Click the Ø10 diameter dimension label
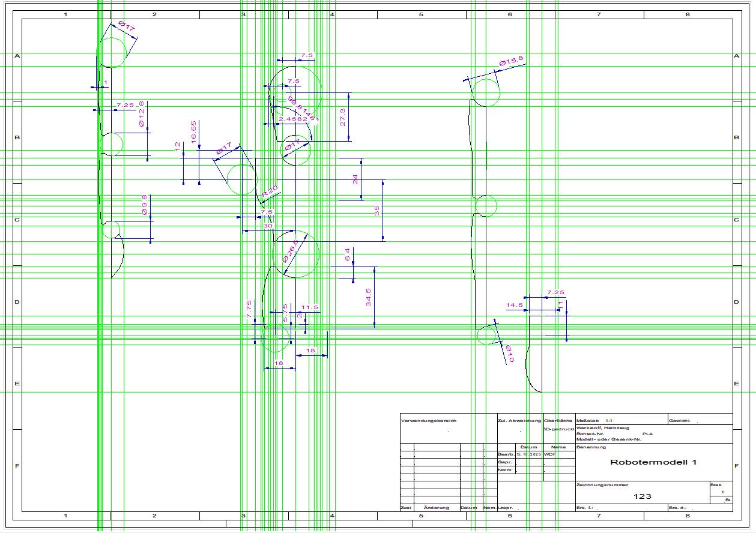756x533 pixels. coord(509,353)
